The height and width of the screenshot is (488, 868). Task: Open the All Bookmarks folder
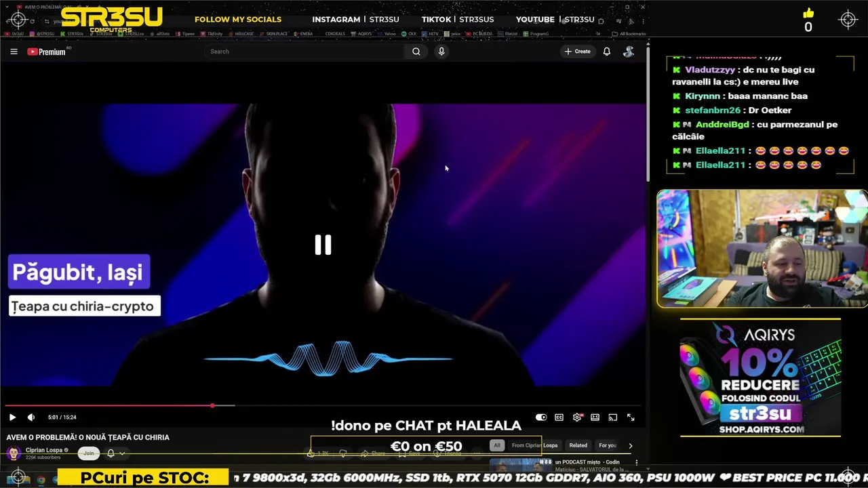629,34
